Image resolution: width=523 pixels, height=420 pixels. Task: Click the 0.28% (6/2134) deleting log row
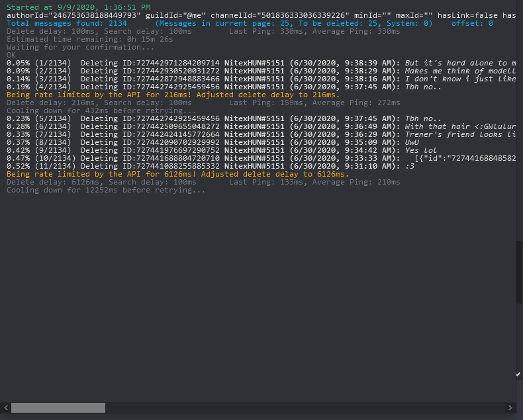tap(261, 127)
